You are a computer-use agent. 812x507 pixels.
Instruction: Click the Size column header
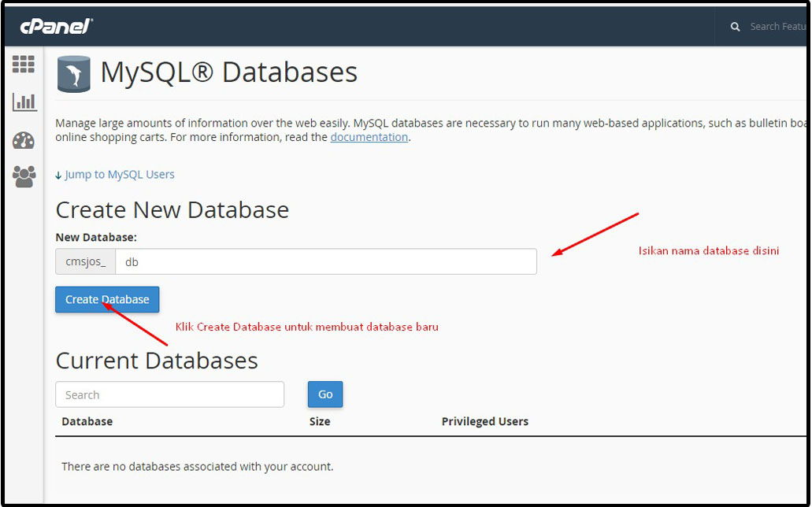(x=320, y=421)
